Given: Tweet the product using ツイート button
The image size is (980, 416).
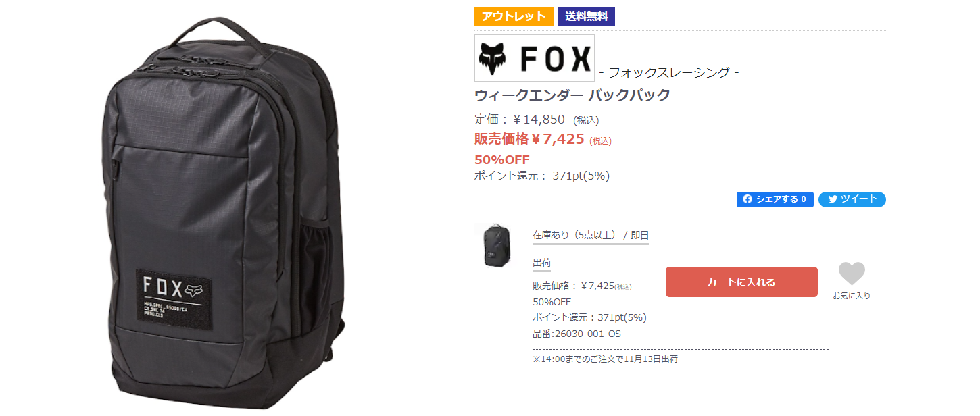Looking at the screenshot, I should tap(852, 199).
